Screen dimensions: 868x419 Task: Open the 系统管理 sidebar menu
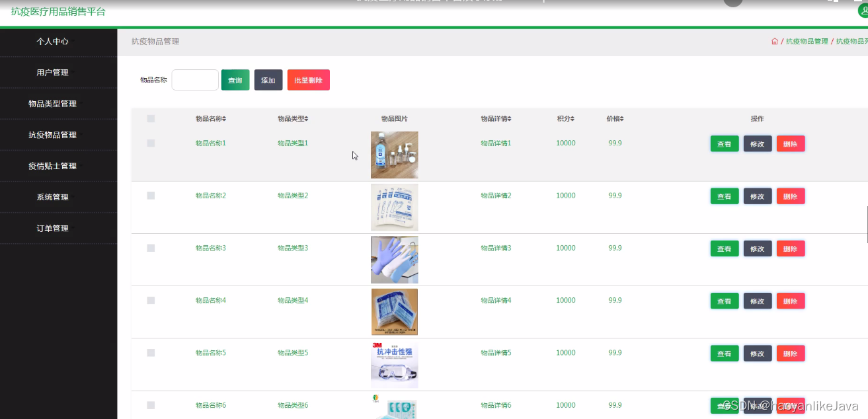53,197
